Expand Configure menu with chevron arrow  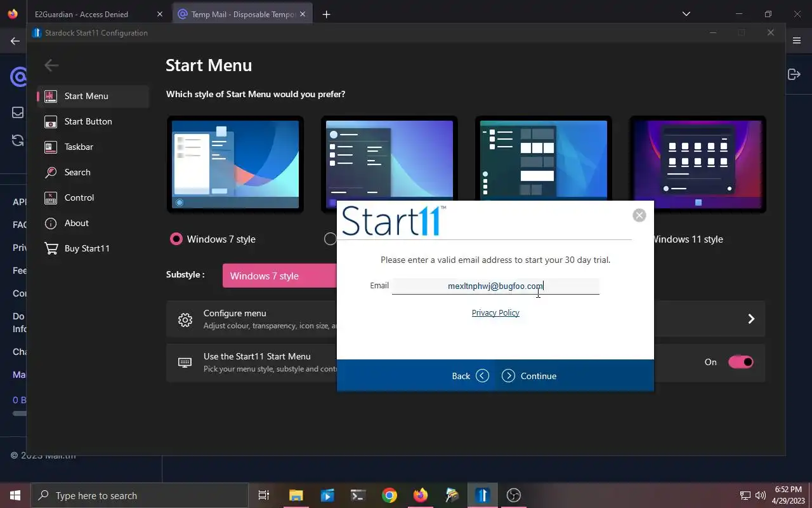751,319
